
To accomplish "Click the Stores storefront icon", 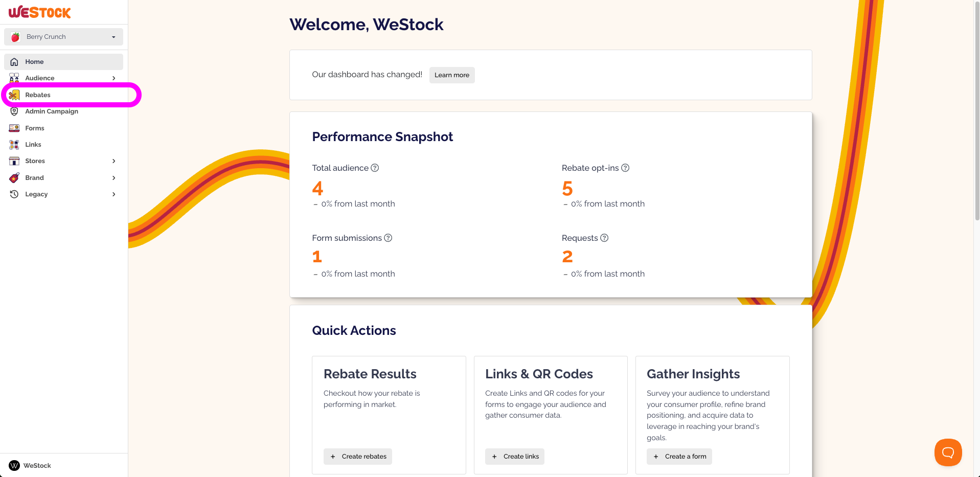I will (14, 161).
